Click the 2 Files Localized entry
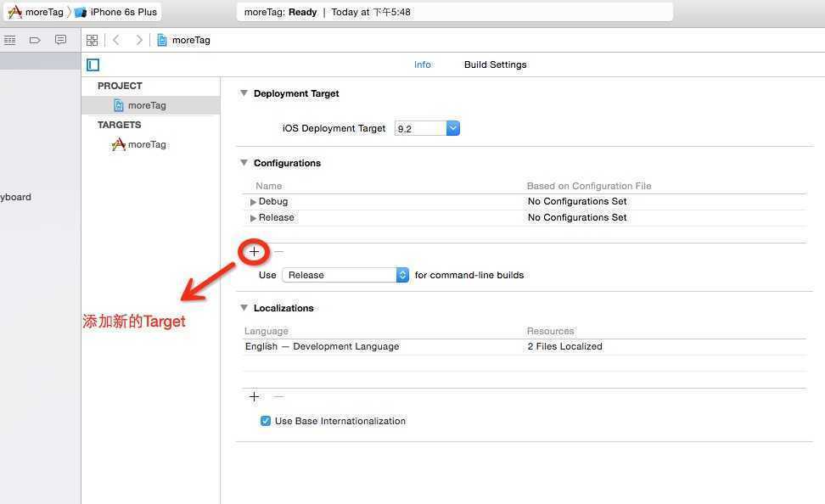This screenshot has width=825, height=504. point(565,347)
